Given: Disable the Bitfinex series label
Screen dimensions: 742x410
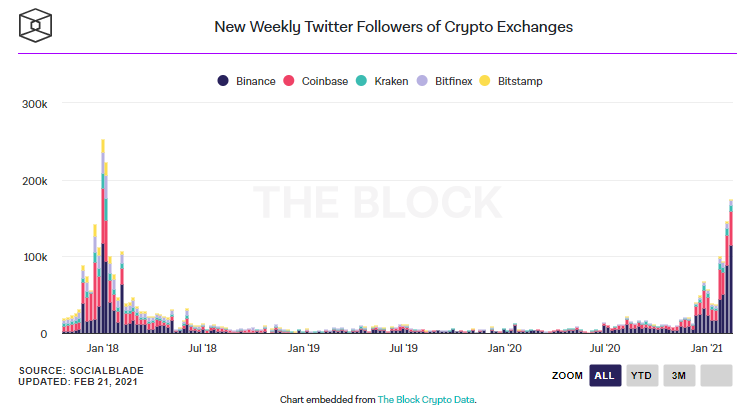Looking at the screenshot, I should coord(456,80).
